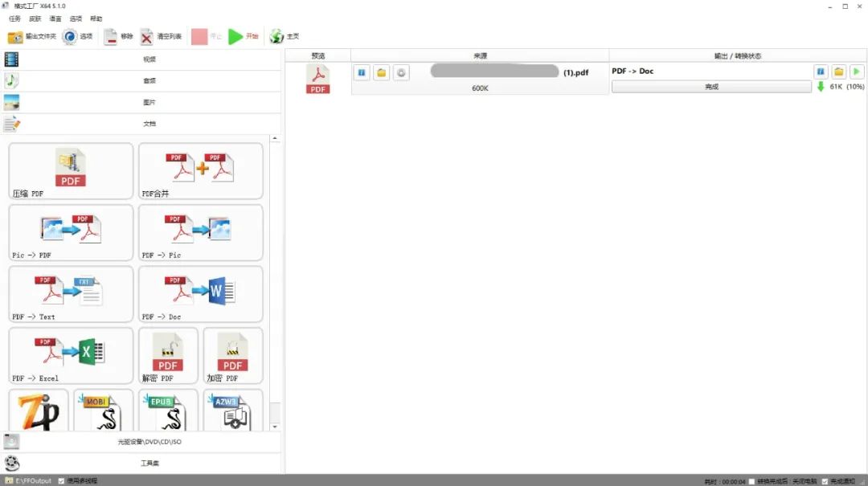
Task: Toggle the 完成通知 notification checkbox
Action: click(825, 481)
